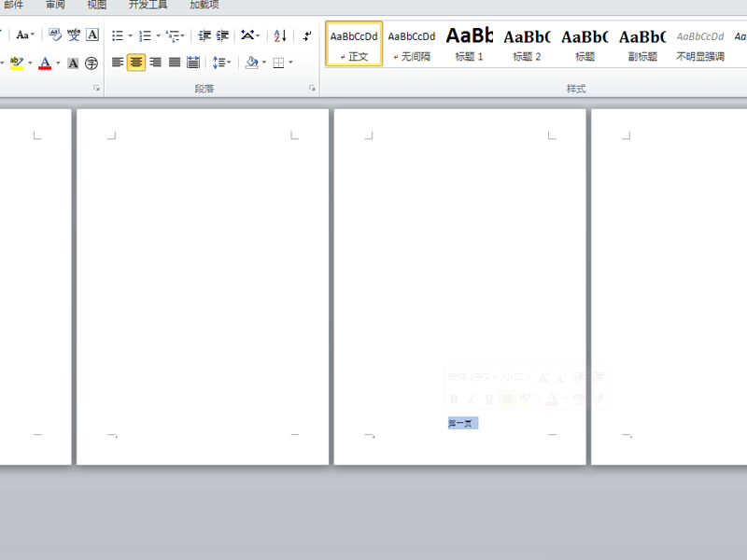Viewport: 747px width, 560px height.
Task: Click the highlighted 第一页 text on page
Action: (462, 424)
